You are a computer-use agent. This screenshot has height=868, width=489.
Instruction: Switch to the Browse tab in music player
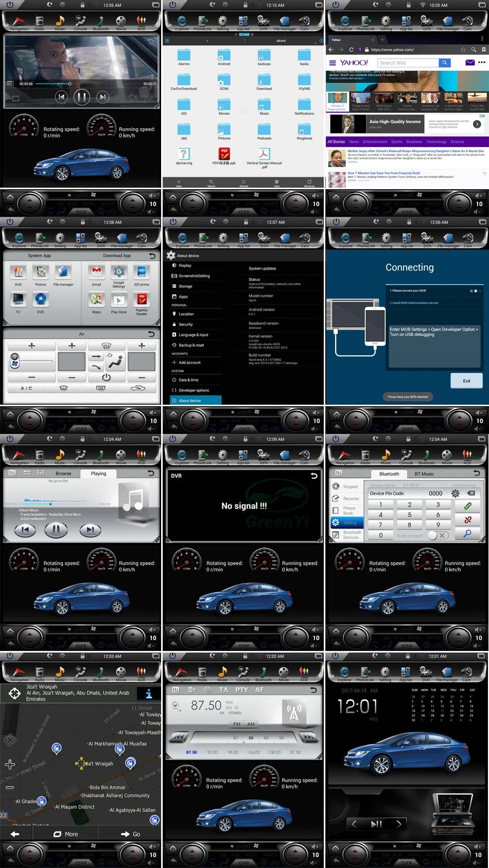(x=63, y=474)
